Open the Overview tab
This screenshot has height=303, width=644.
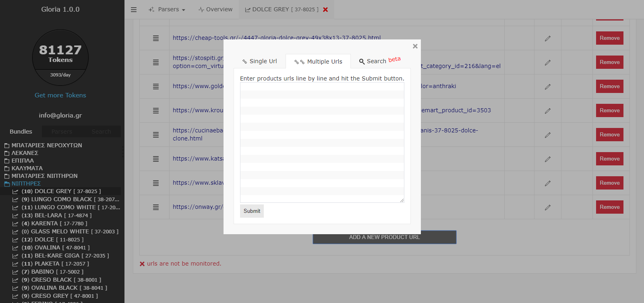click(215, 10)
